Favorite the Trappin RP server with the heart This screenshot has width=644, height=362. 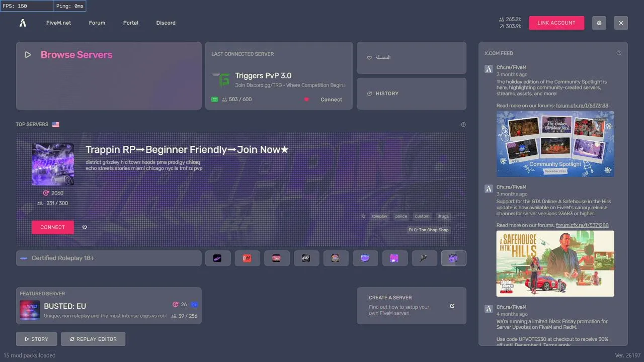[85, 227]
